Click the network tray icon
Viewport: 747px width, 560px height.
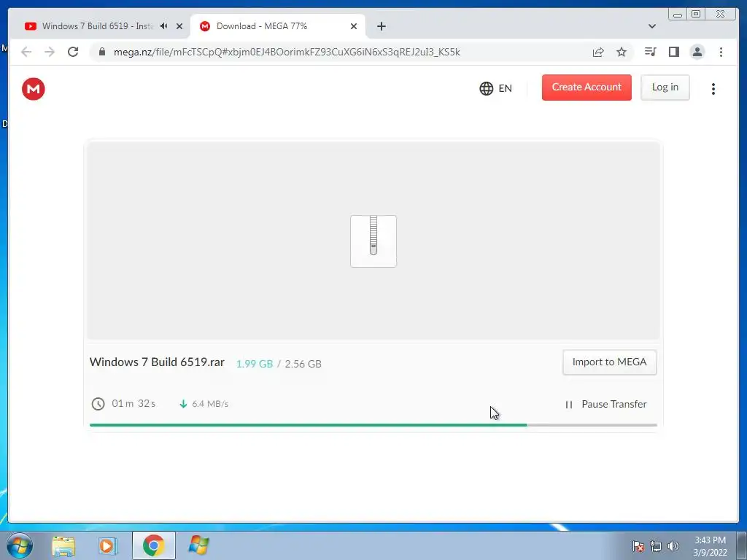tap(656, 546)
